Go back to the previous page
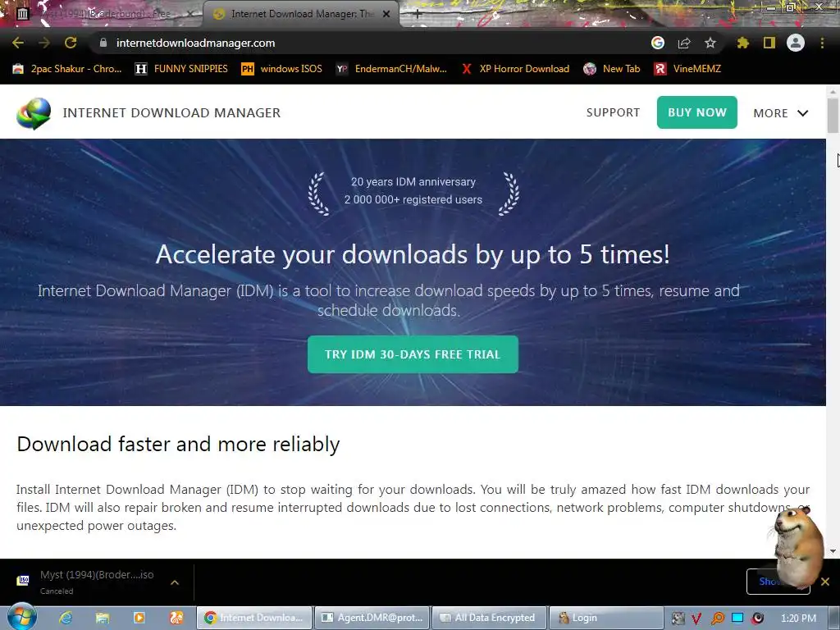 (18, 43)
